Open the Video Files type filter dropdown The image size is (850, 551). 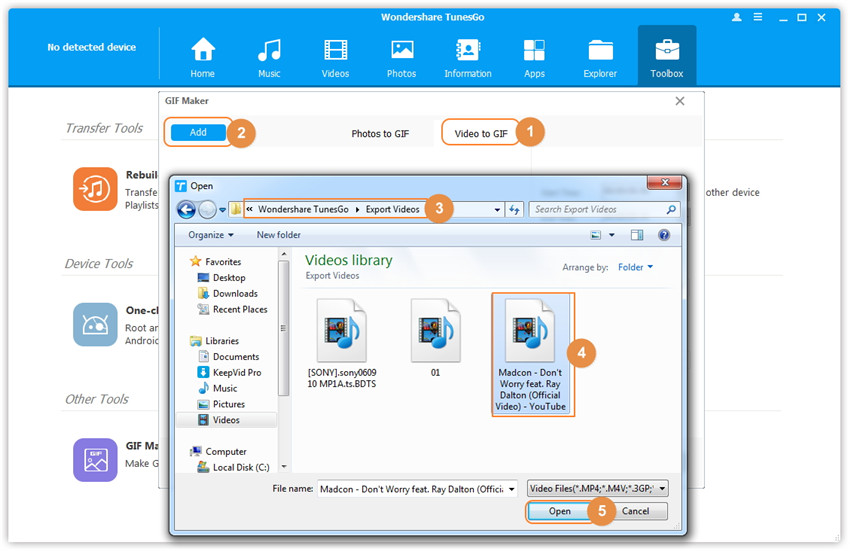tap(597, 489)
